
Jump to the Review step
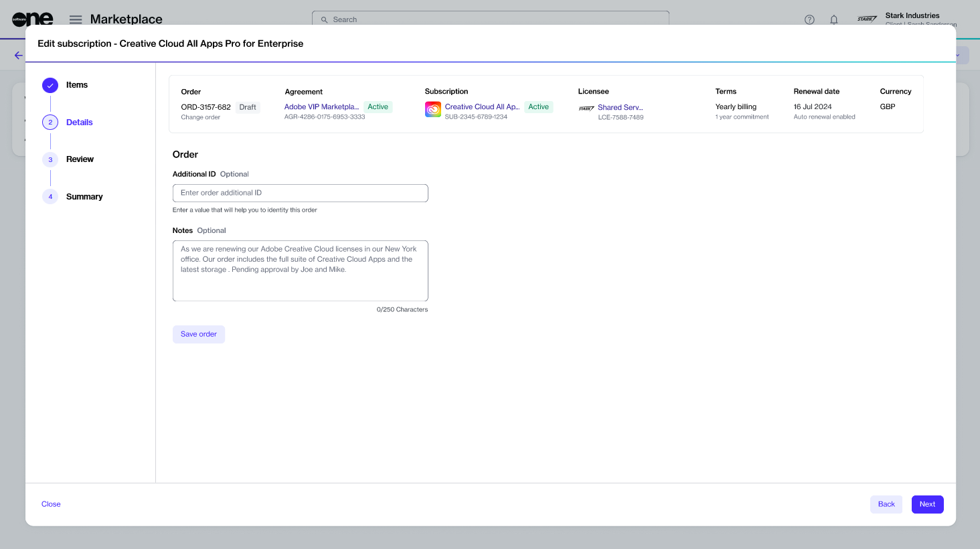pyautogui.click(x=80, y=159)
